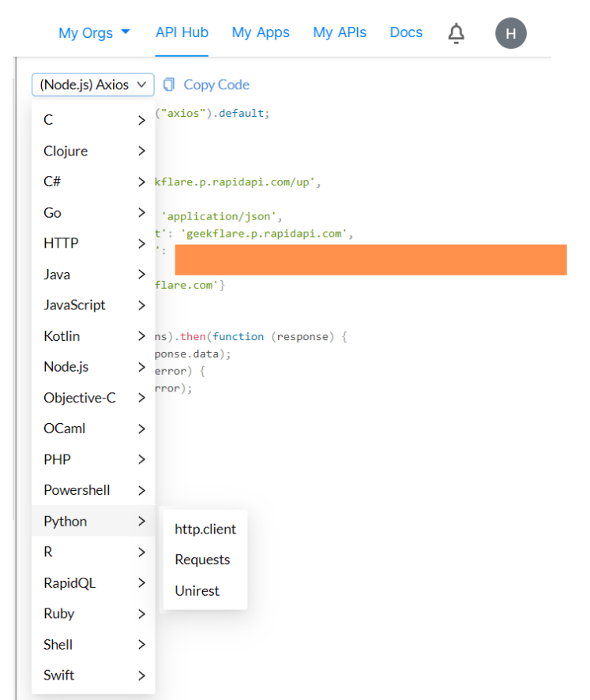The height and width of the screenshot is (700, 590).
Task: Switch to the API Hub tab
Action: (182, 32)
